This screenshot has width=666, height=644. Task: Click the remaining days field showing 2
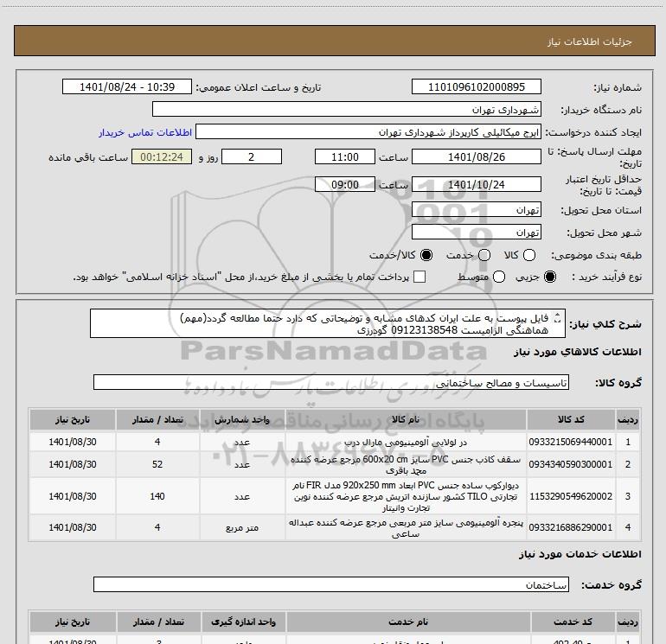point(252,156)
